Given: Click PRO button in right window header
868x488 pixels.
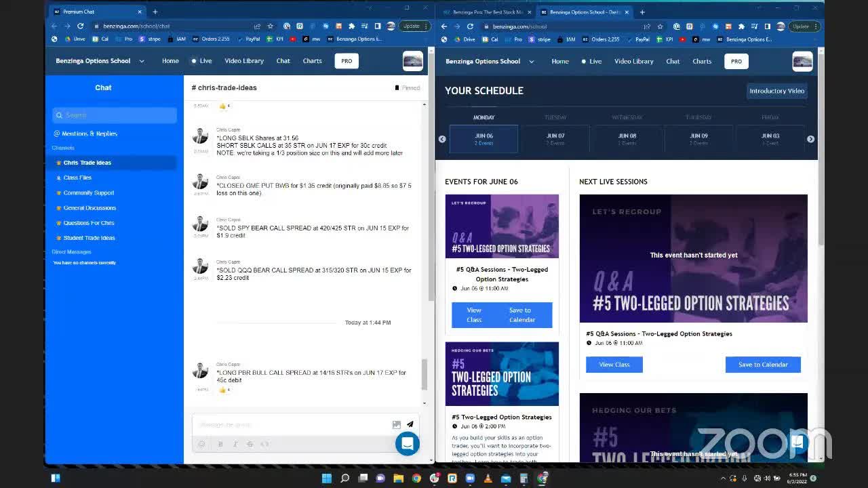Looking at the screenshot, I should (736, 61).
